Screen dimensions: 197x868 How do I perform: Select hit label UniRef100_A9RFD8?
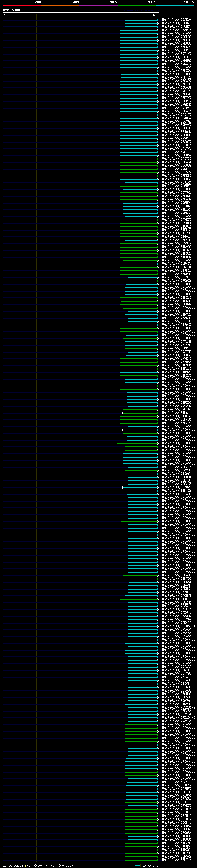tap(177, 128)
